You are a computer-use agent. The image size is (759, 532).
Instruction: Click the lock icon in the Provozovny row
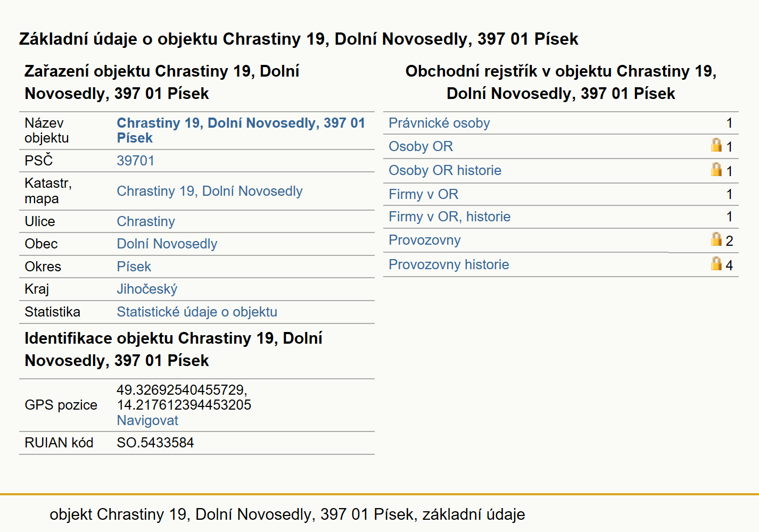point(716,239)
